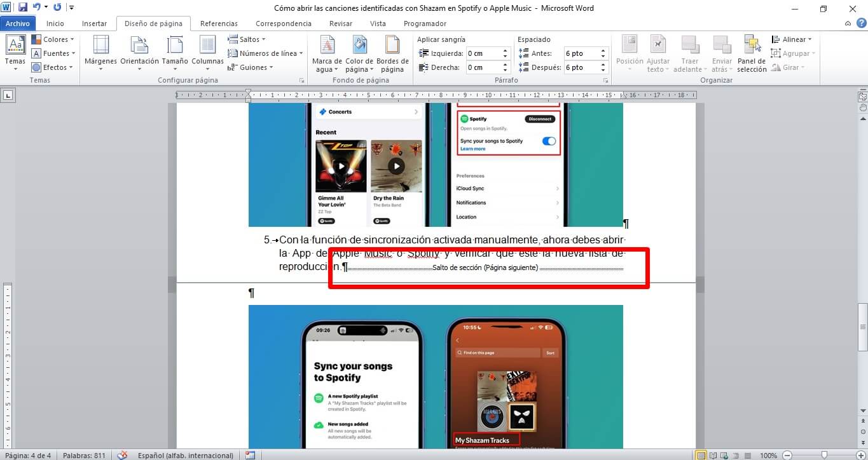Decrease Después spacing with down arrow
This screenshot has height=460, width=868.
604,71
